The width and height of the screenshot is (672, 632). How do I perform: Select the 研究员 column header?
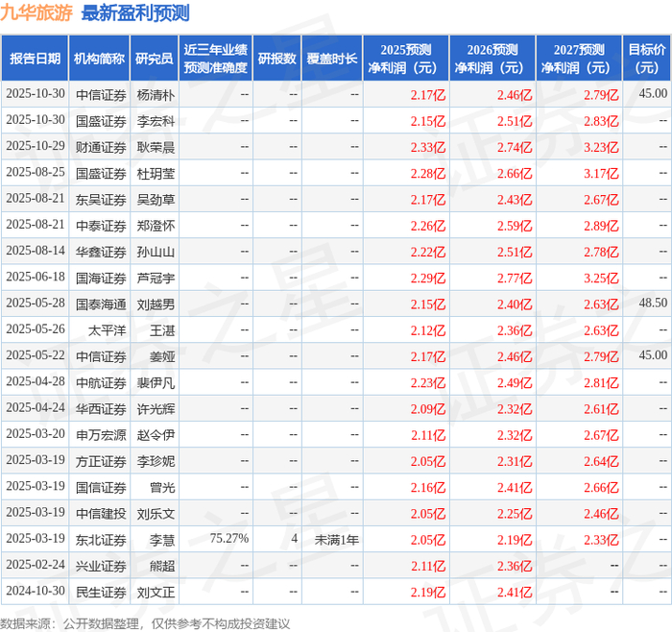[x=155, y=59]
